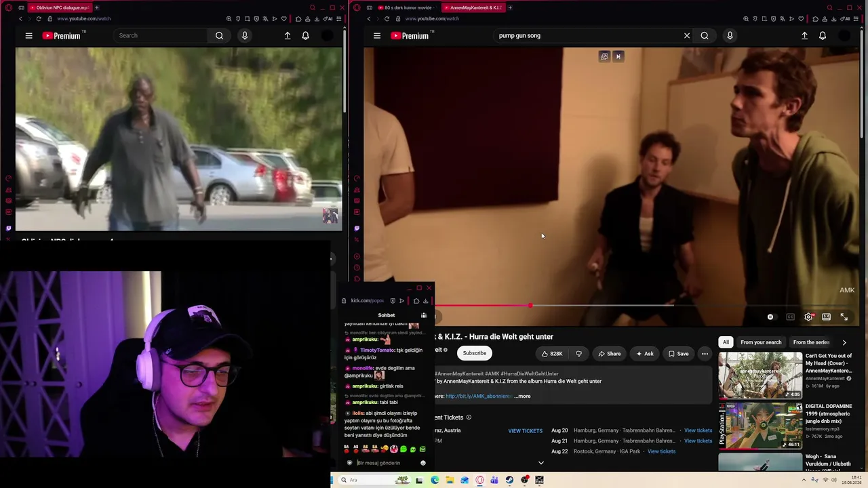The width and height of the screenshot is (868, 488).
Task: Clear the 'pump gun song' search text
Action: pos(687,36)
